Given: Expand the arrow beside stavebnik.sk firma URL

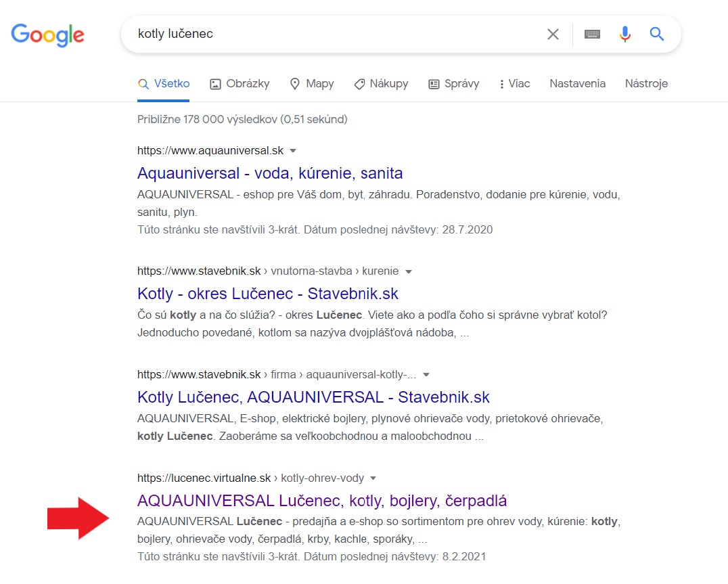Looking at the screenshot, I should click(426, 375).
